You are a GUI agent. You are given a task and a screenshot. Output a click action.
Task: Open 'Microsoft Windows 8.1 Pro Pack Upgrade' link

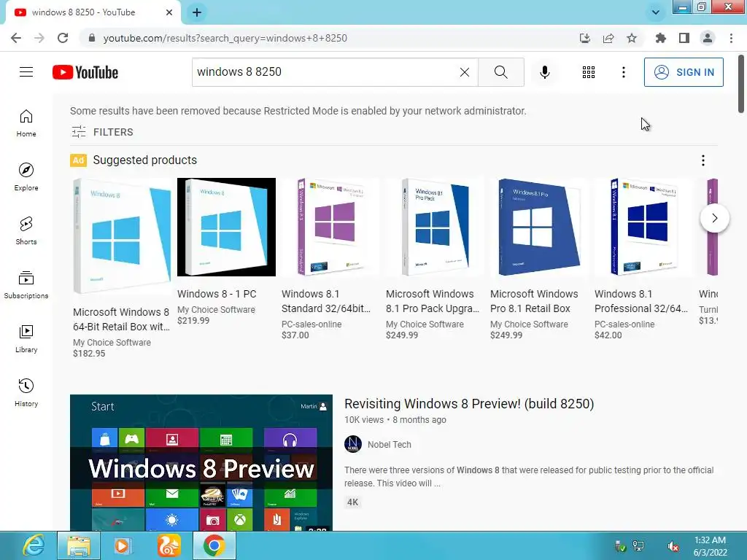pos(432,301)
